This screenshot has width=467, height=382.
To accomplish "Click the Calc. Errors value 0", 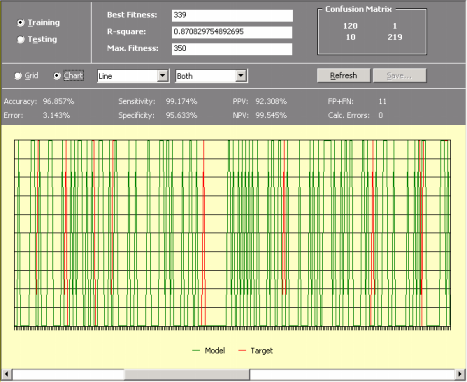I will (x=381, y=115).
